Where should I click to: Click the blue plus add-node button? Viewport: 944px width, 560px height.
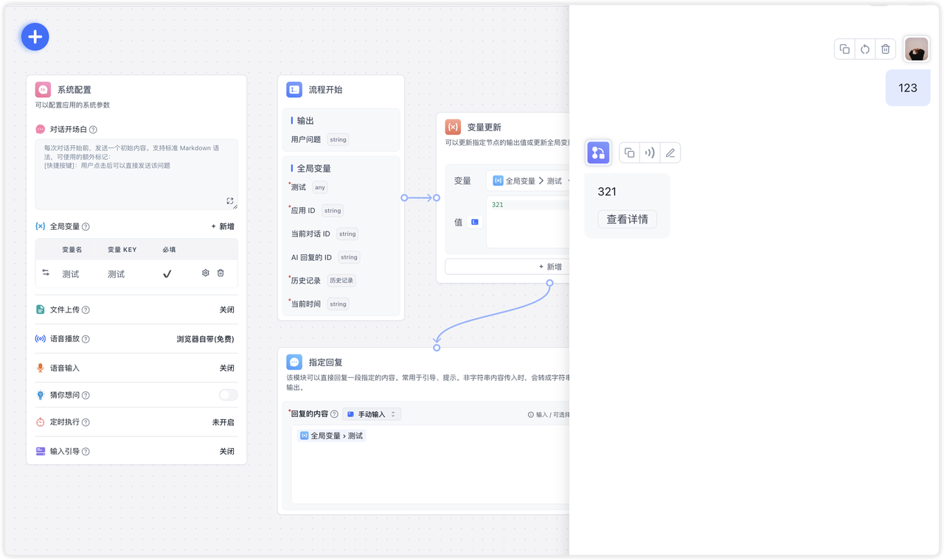coord(35,36)
